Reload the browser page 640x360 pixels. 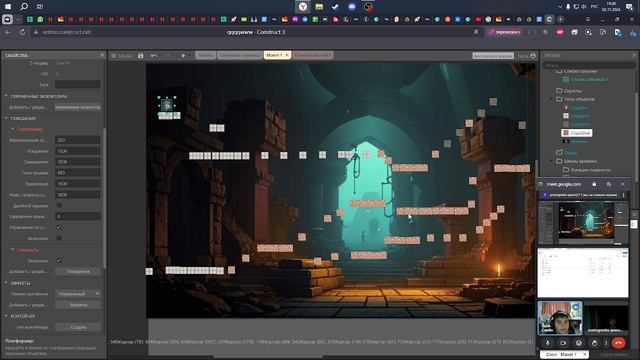[22, 32]
